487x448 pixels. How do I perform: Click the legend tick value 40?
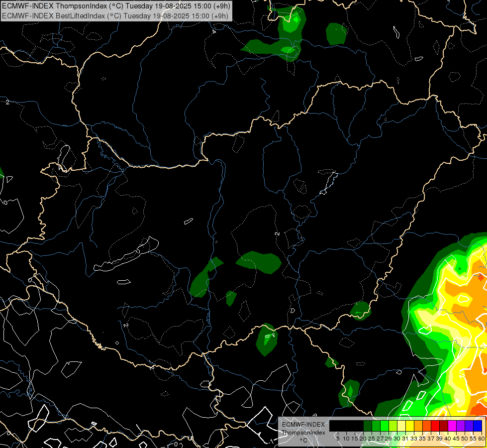448,439
